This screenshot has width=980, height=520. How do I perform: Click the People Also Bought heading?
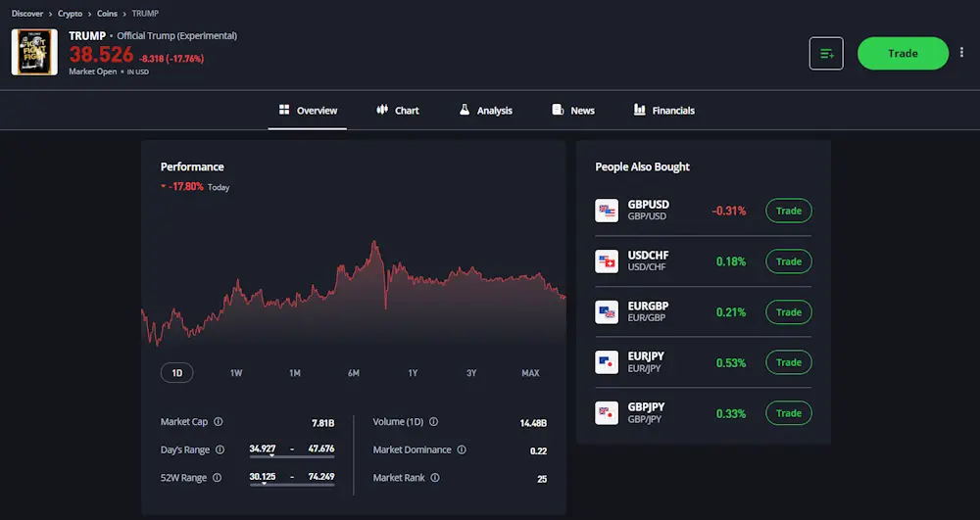tap(642, 166)
